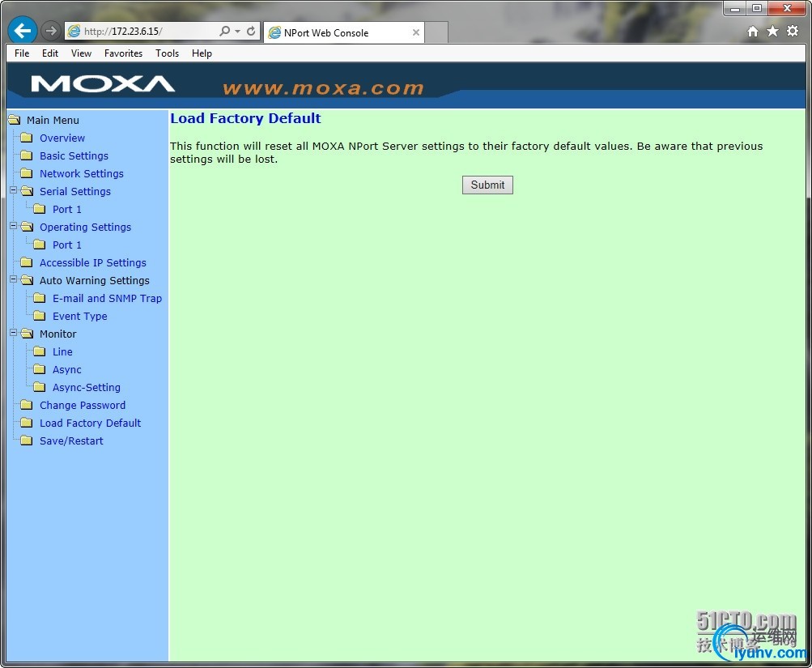Open a new blank tab

pyautogui.click(x=436, y=32)
